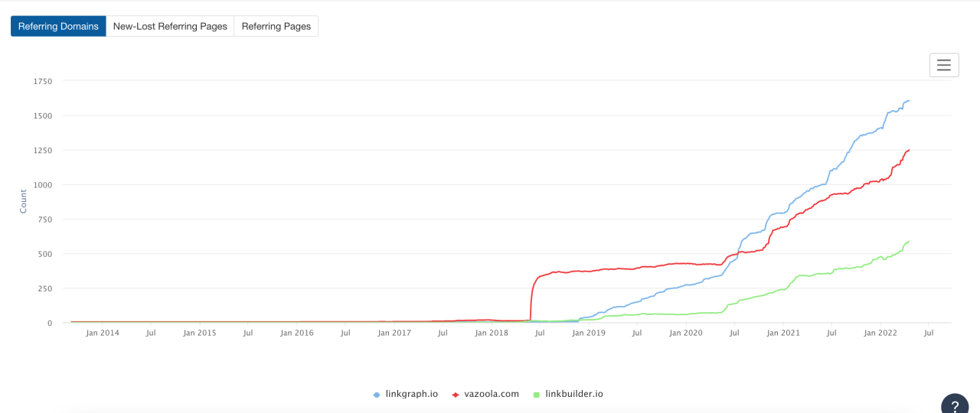Click the red diamond marker for vazoola.com
The width and height of the screenshot is (980, 413).
(x=456, y=395)
